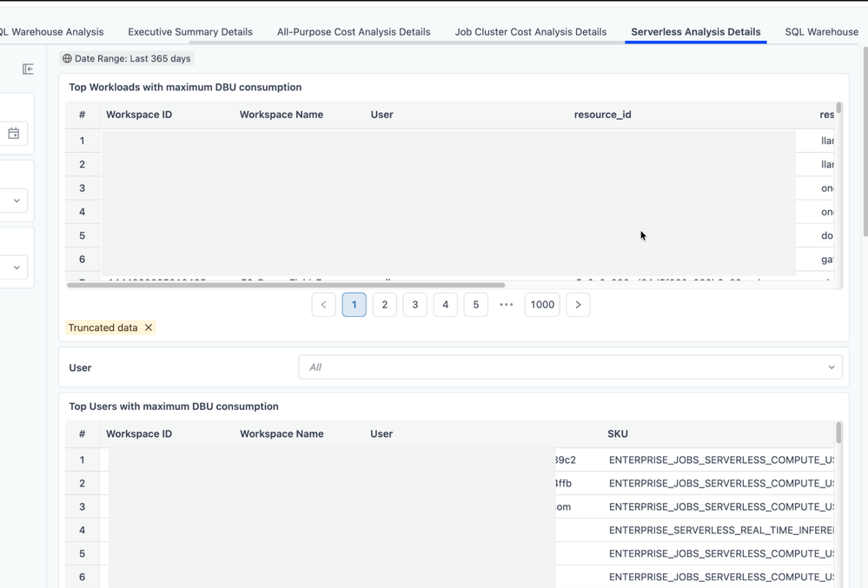Dismiss the Truncated data tag
The height and width of the screenshot is (588, 868).
pyautogui.click(x=149, y=327)
